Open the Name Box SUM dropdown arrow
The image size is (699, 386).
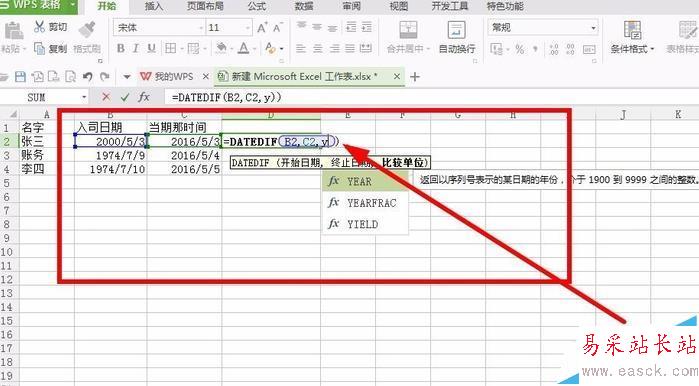pos(84,97)
